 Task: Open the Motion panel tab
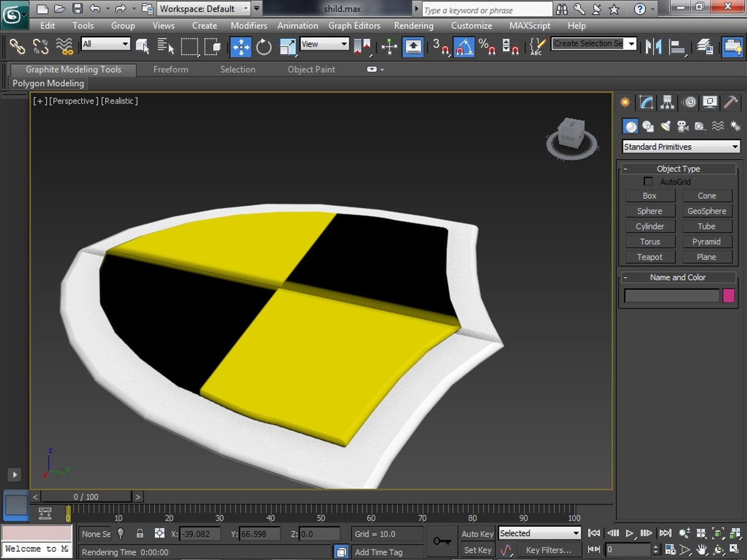(689, 102)
